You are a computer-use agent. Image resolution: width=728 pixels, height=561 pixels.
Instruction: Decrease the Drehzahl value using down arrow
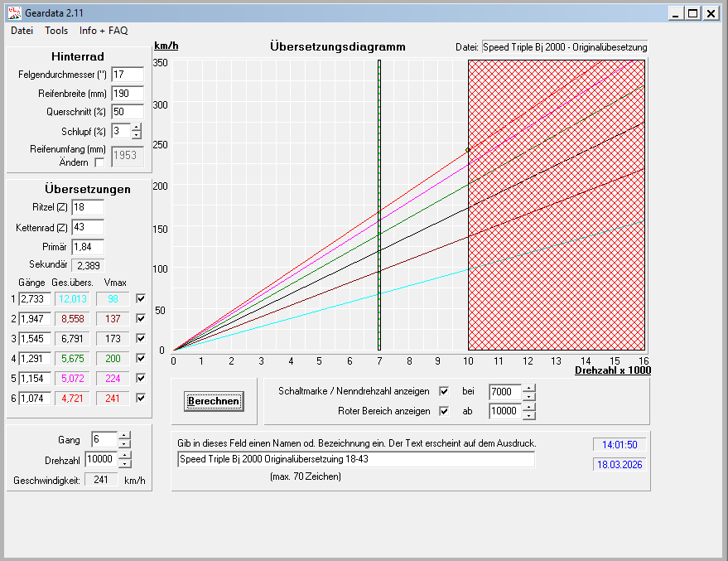(x=124, y=464)
